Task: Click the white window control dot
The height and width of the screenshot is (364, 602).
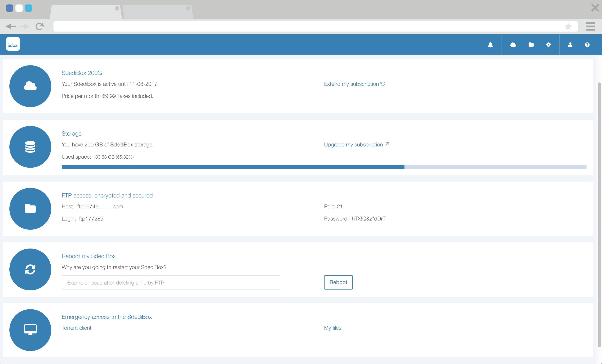Action: (x=19, y=8)
